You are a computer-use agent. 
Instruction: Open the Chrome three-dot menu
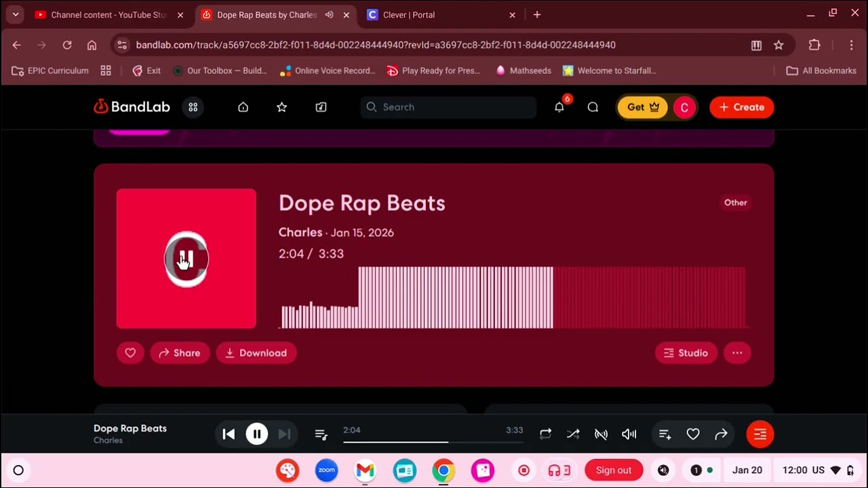[851, 45]
